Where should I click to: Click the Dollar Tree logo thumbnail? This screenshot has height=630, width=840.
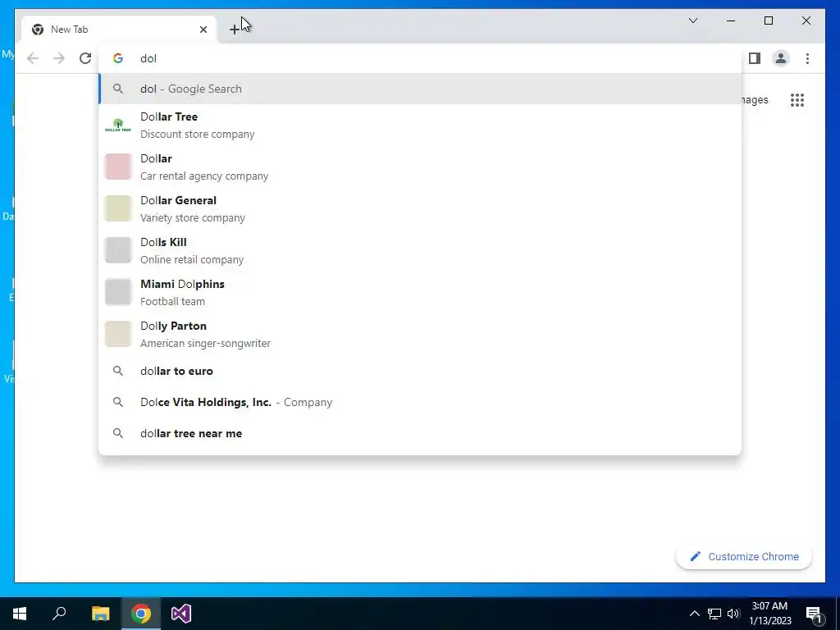(118, 126)
